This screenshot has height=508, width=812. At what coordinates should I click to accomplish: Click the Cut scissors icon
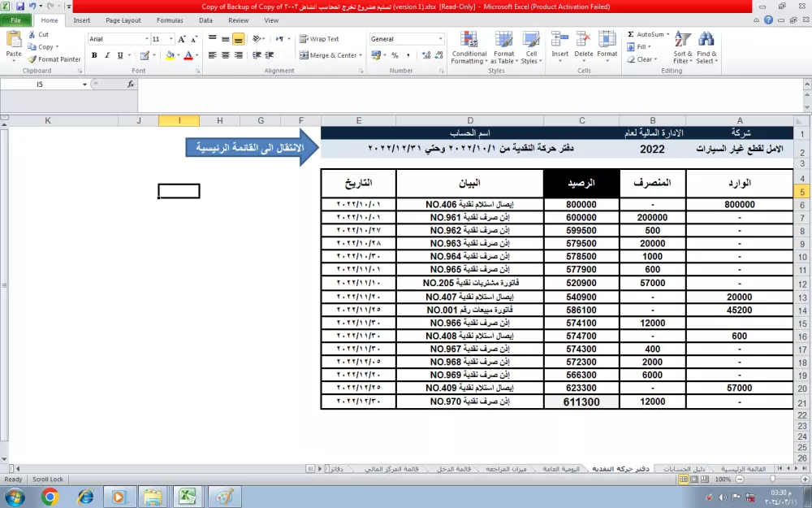pos(32,34)
